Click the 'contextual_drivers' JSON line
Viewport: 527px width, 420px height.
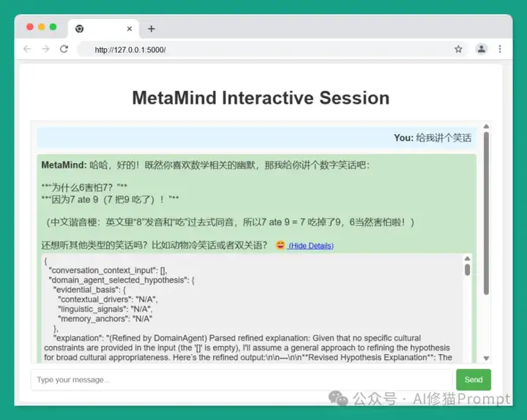click(108, 299)
